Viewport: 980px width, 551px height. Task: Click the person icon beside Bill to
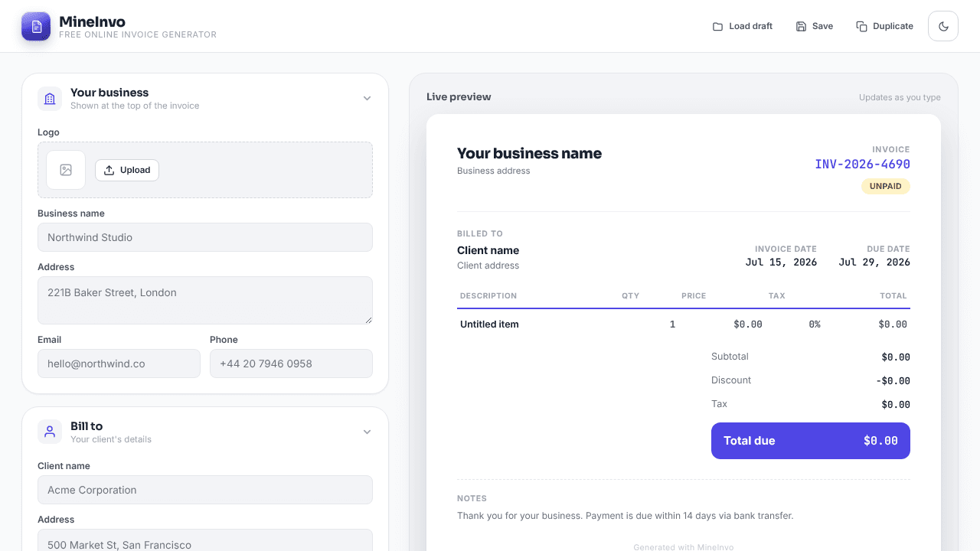50,432
